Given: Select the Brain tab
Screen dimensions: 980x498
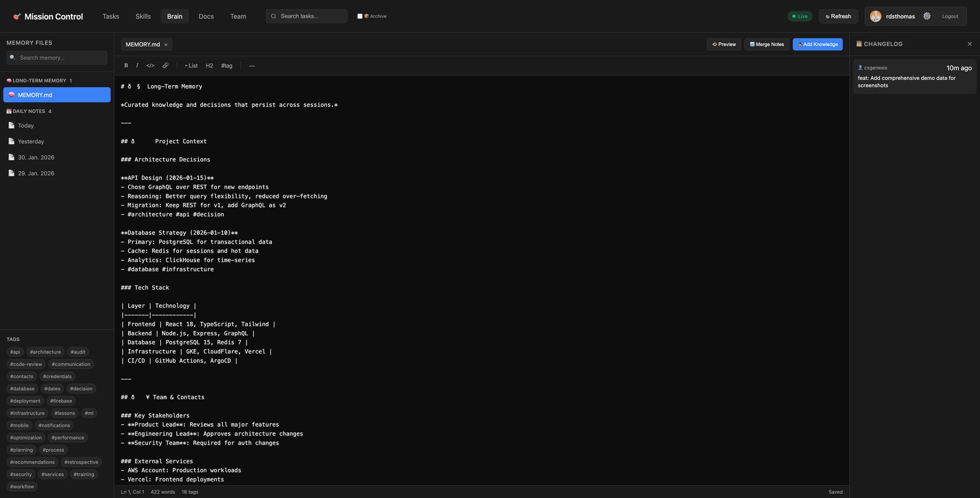Looking at the screenshot, I should [174, 16].
